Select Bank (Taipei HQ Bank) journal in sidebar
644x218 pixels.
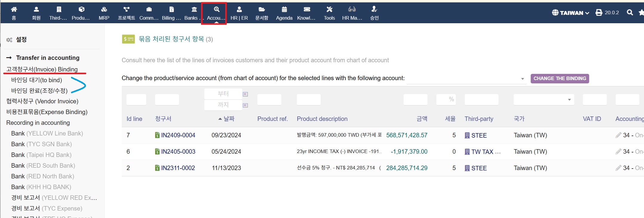coord(41,155)
